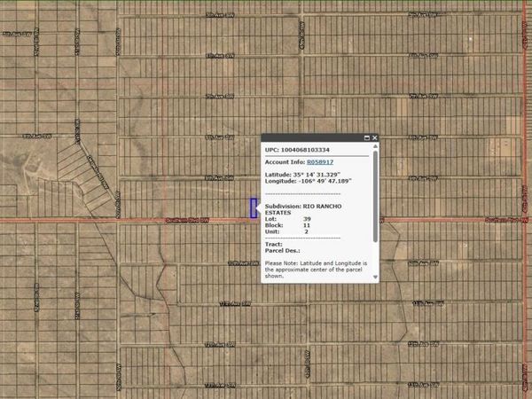This screenshot has height=399, width=532.
Task: Click the Tract: label
Action: pos(273,245)
